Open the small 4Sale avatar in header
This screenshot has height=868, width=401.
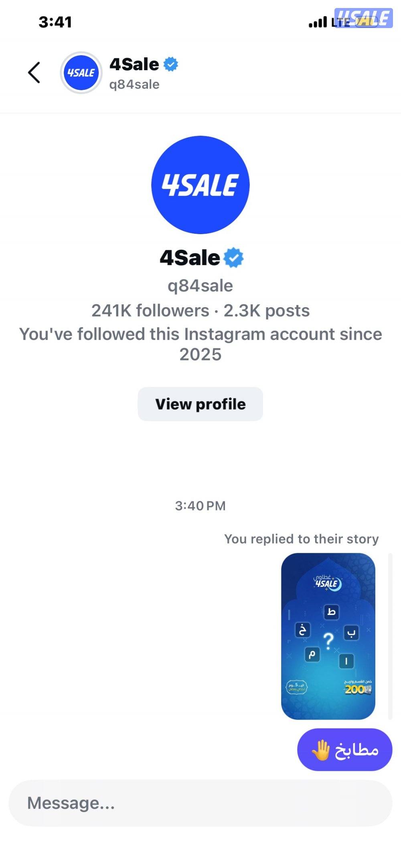(x=81, y=73)
